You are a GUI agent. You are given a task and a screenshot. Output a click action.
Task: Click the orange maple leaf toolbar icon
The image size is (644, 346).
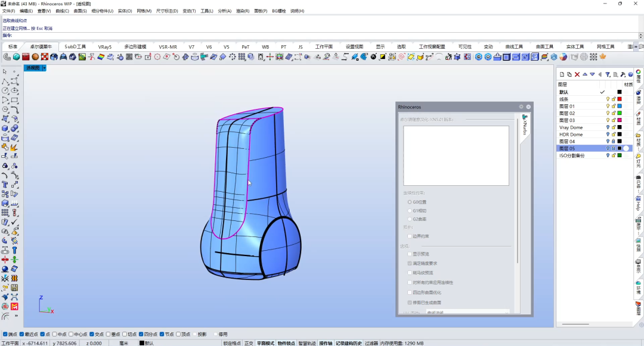(x=603, y=57)
